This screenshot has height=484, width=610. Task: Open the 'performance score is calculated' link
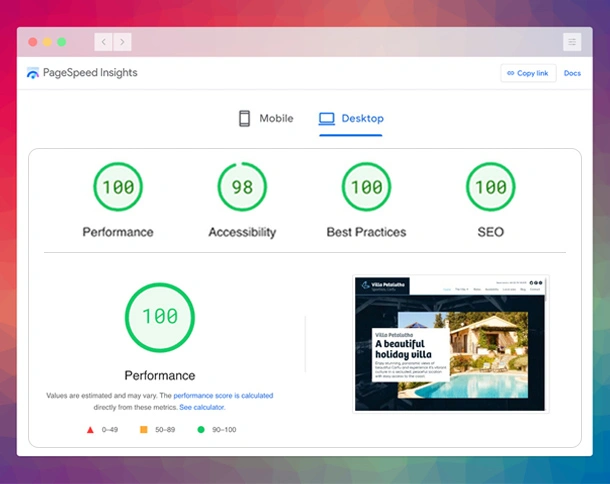click(223, 396)
